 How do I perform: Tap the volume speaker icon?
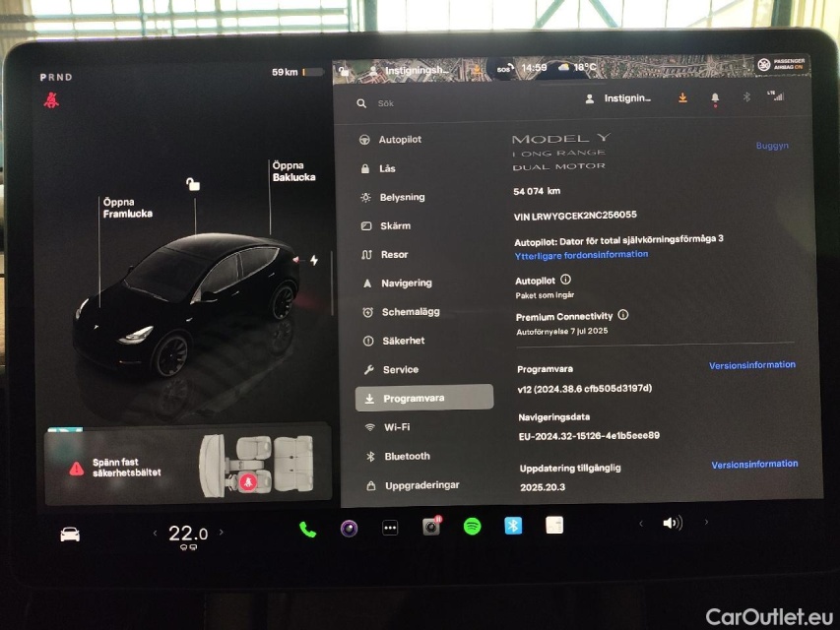click(673, 523)
